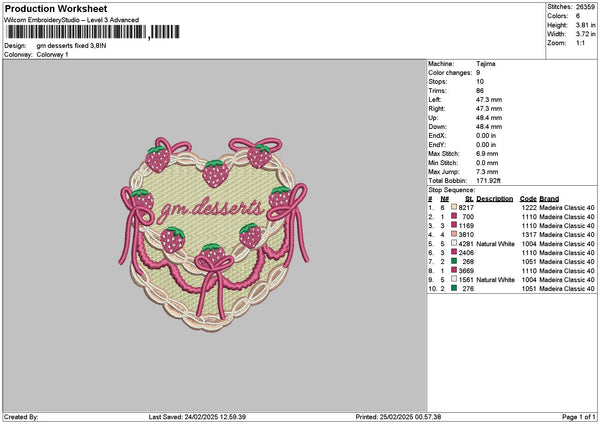
Task: Click the 'Description' column header
Action: 494,199
